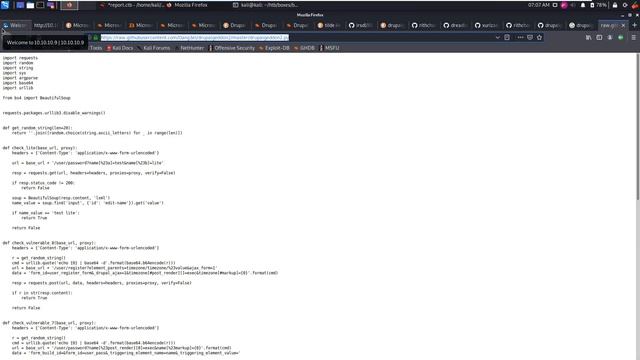640x360 pixels.
Task: Open the page actions three-dots icon
Action: tap(520, 38)
